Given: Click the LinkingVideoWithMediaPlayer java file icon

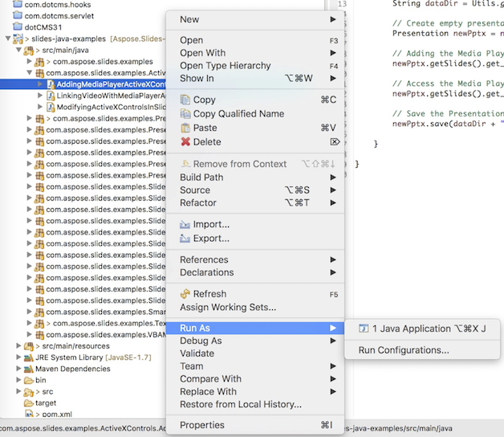Looking at the screenshot, I should (x=51, y=96).
